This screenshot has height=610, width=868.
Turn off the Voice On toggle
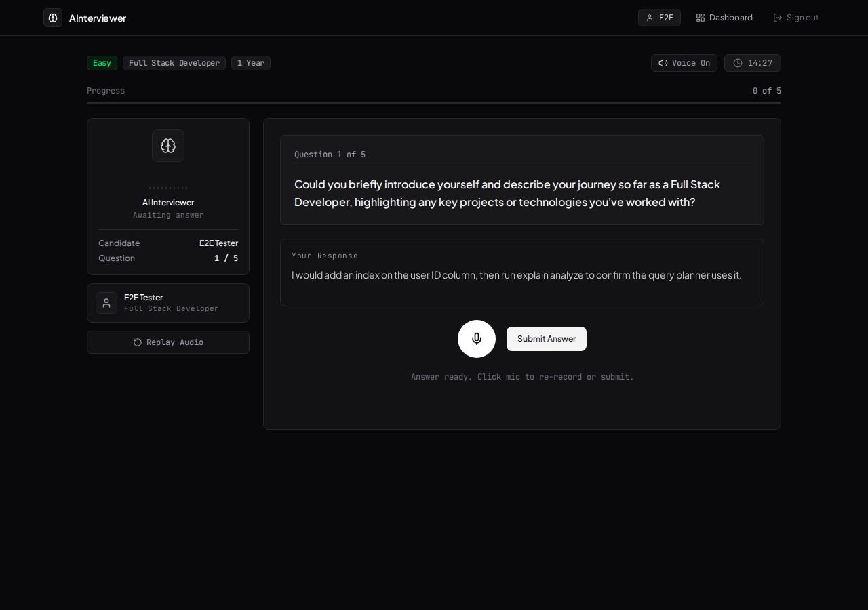(684, 63)
